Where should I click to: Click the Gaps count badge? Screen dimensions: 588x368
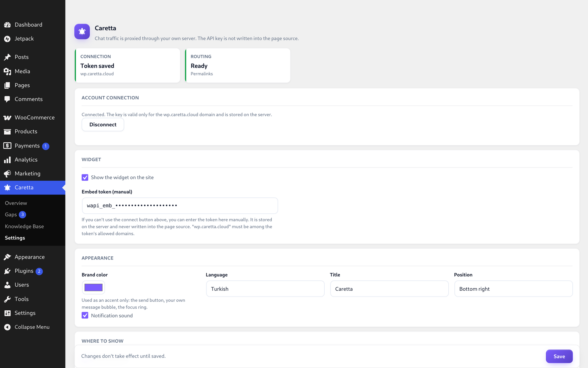(x=22, y=215)
